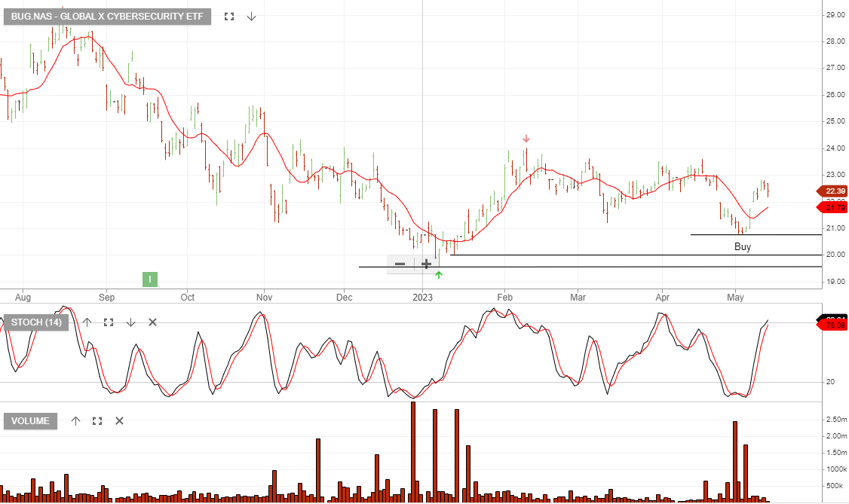The height and width of the screenshot is (504, 849).
Task: Zoom in the chart with plus button
Action: click(426, 264)
